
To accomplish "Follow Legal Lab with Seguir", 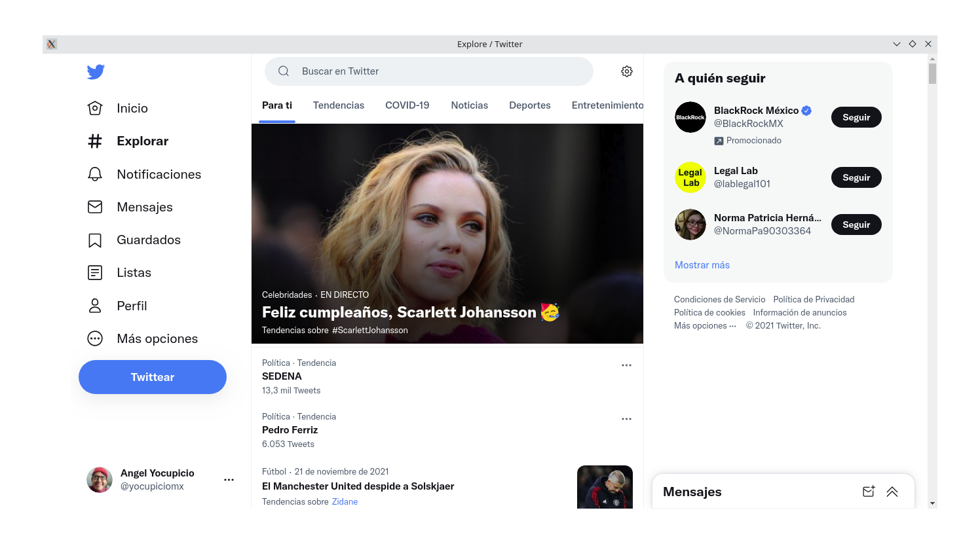I will [856, 177].
